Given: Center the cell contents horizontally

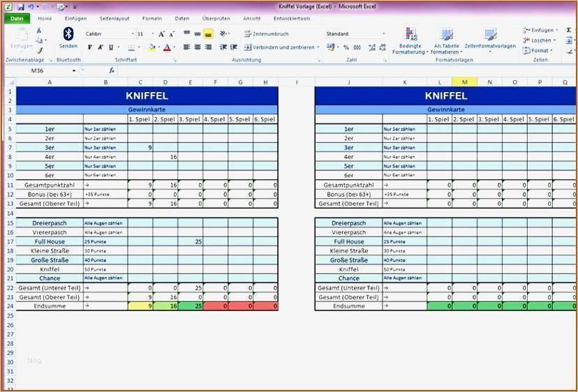Looking at the screenshot, I should [x=198, y=47].
